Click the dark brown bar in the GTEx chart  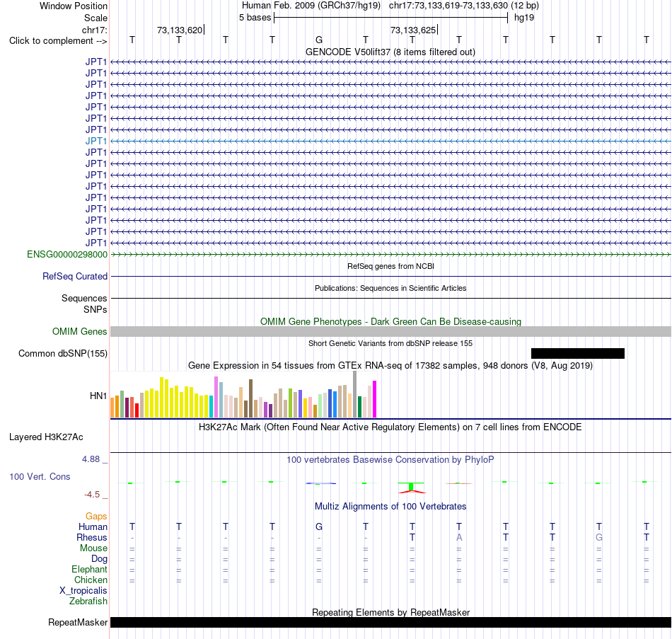[x=250, y=398]
